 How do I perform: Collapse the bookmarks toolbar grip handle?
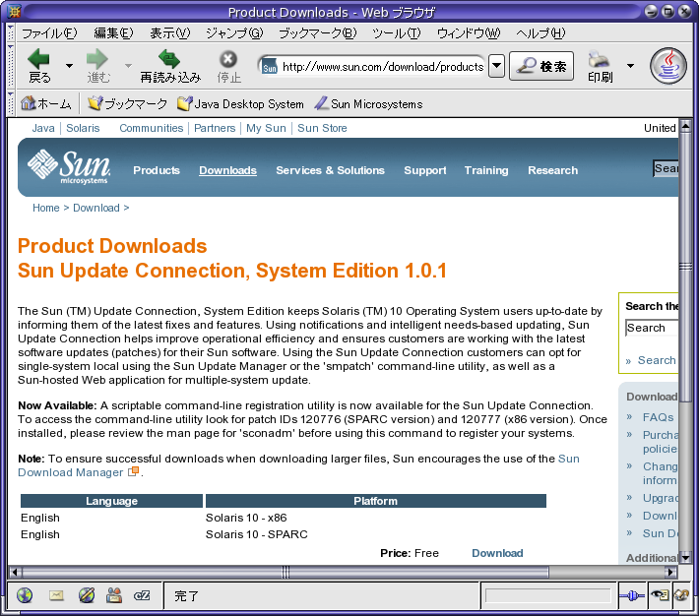pyautogui.click(x=11, y=104)
